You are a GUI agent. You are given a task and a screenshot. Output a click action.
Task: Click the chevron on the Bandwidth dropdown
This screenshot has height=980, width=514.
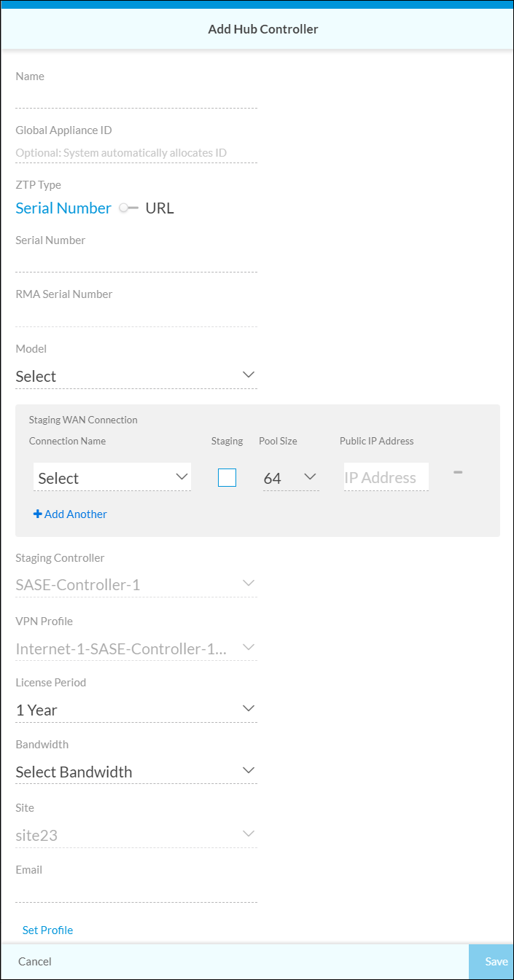(248, 770)
